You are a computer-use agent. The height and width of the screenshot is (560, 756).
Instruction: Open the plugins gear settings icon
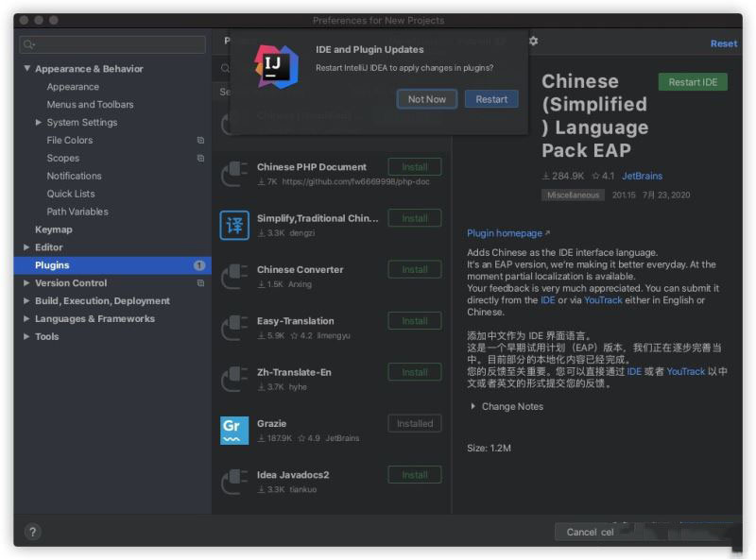pyautogui.click(x=533, y=41)
